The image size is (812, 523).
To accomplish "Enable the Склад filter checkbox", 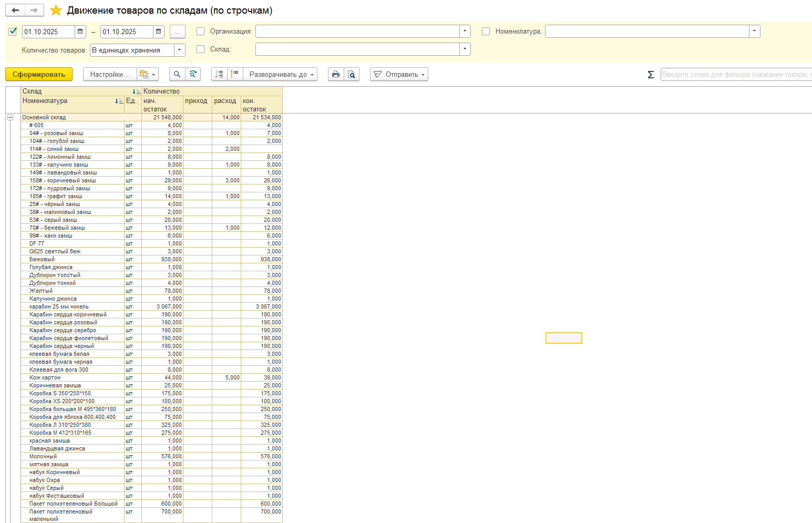I will [200, 49].
